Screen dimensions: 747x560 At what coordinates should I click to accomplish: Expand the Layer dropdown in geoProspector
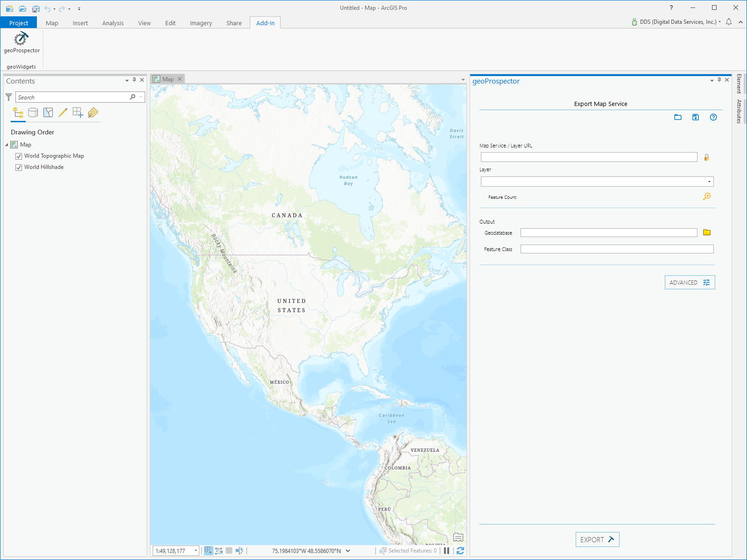(x=709, y=182)
